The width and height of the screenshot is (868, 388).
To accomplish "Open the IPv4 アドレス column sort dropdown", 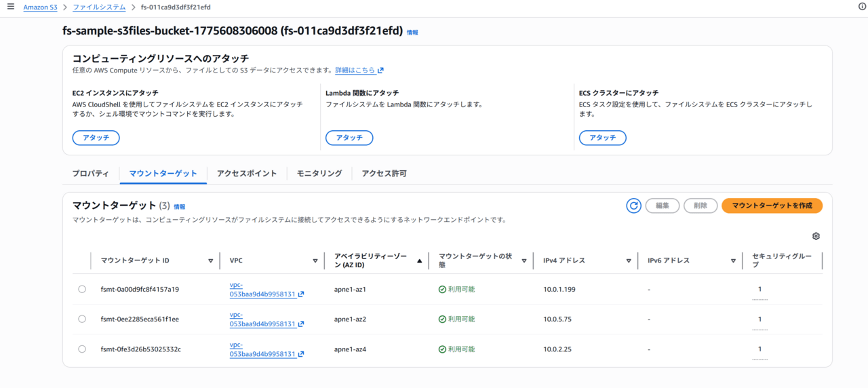I will click(x=629, y=260).
